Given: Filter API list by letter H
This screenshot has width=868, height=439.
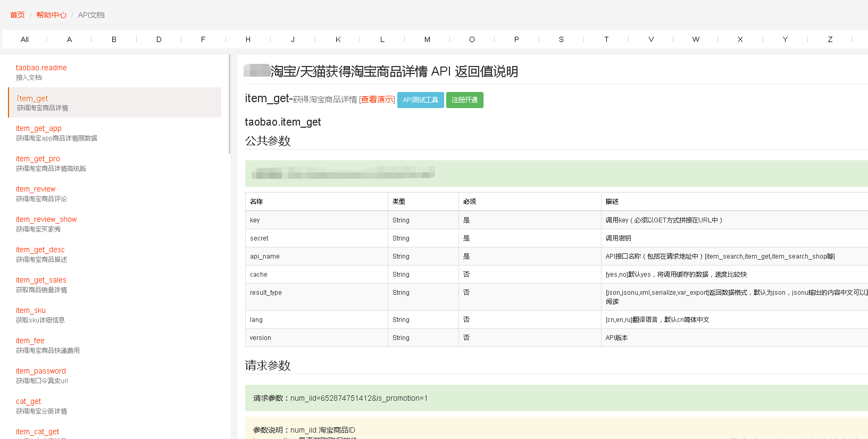Looking at the screenshot, I should [248, 39].
